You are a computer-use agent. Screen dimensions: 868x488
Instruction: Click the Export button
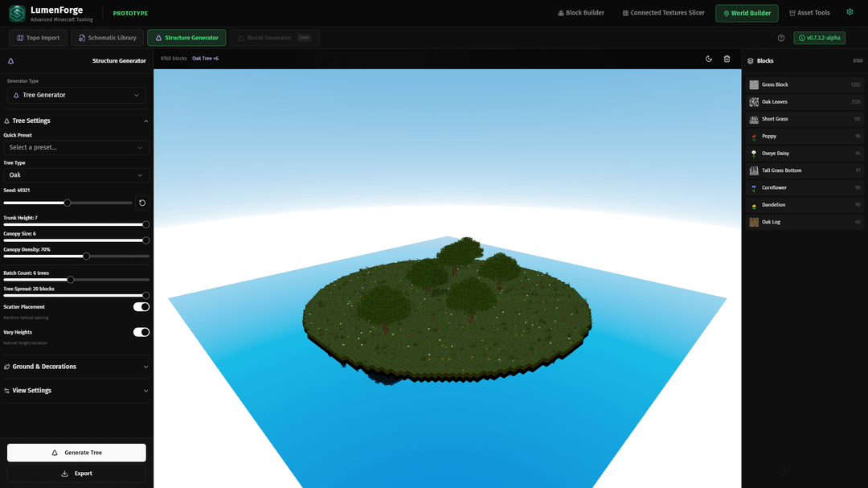76,474
